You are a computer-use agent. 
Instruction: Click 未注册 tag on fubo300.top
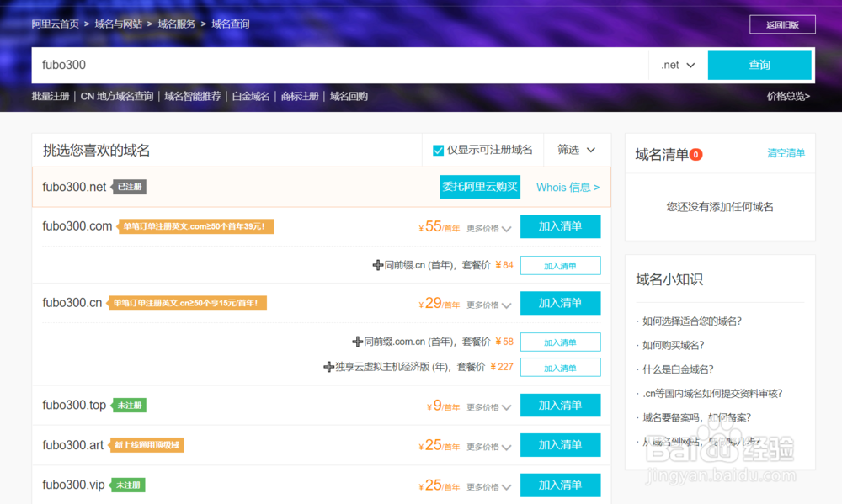129,406
